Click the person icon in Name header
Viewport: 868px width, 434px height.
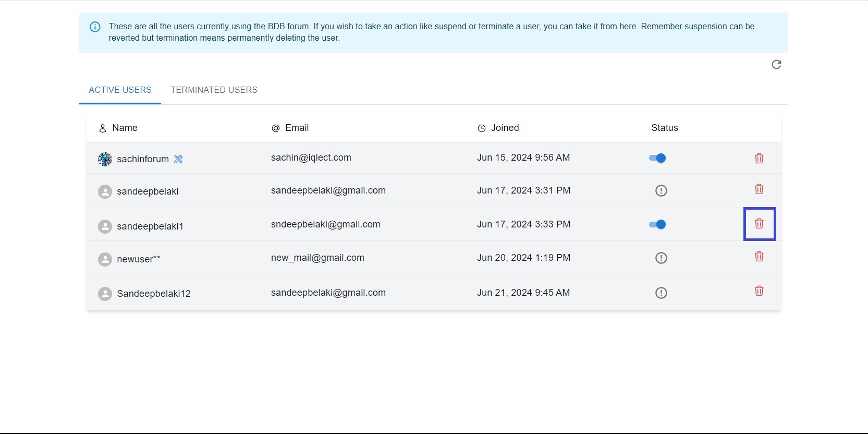[x=103, y=128]
